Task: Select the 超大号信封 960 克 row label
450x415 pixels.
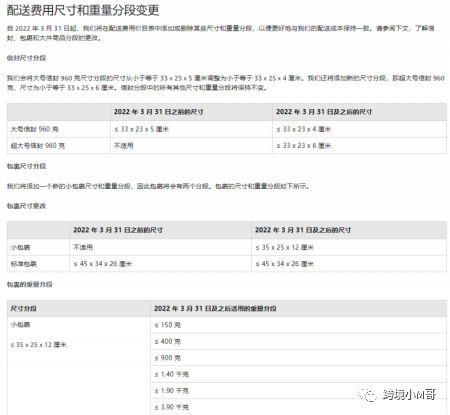Action: click(x=38, y=145)
